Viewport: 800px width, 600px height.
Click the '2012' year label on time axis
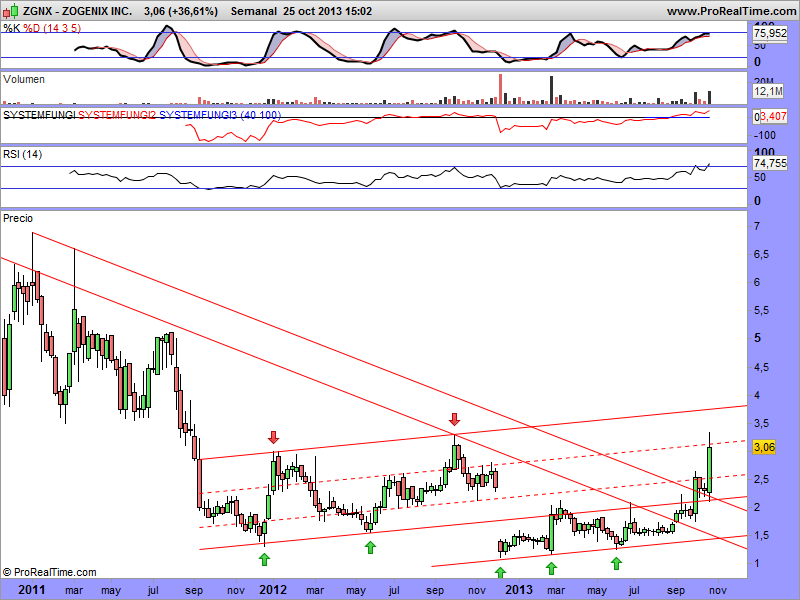[273, 590]
